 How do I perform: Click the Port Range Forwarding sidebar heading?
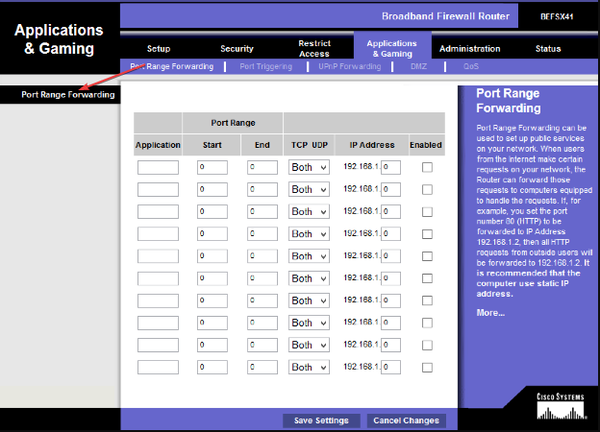68,95
